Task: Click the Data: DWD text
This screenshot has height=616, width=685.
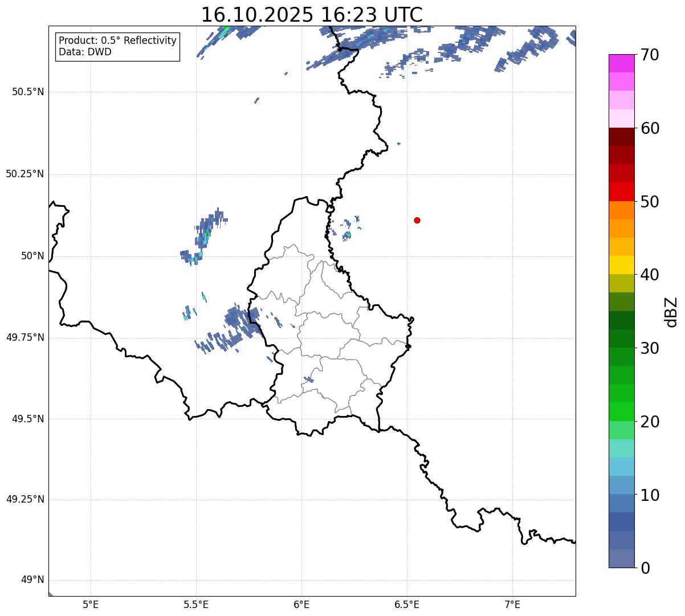Action: (85, 52)
